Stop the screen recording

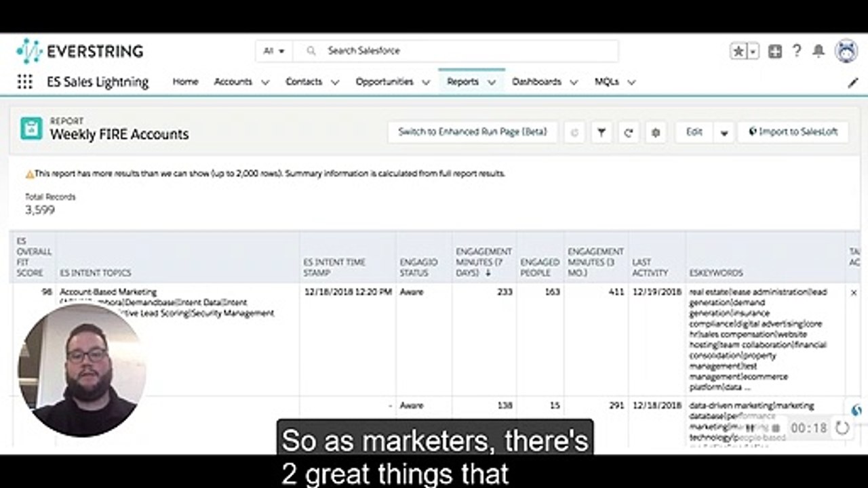[776, 428]
